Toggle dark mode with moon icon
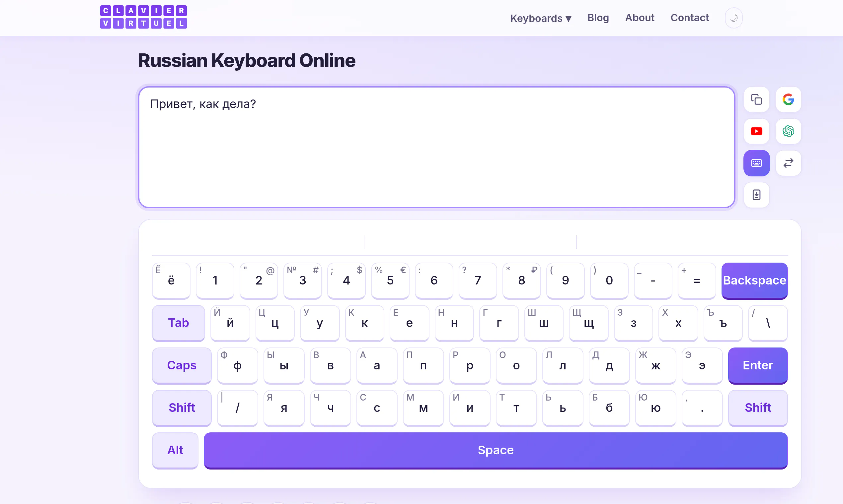843x504 pixels. [733, 18]
